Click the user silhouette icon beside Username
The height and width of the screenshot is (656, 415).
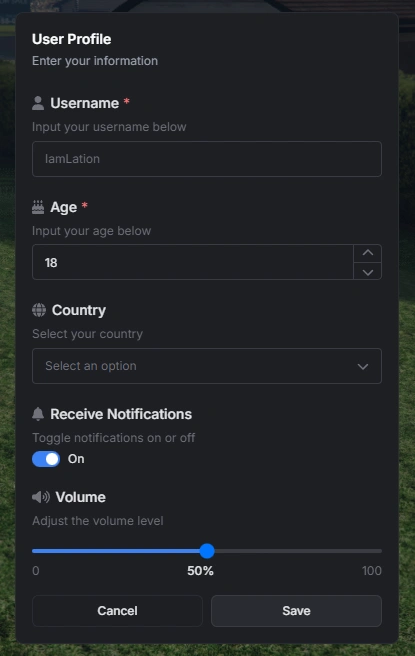pos(38,103)
